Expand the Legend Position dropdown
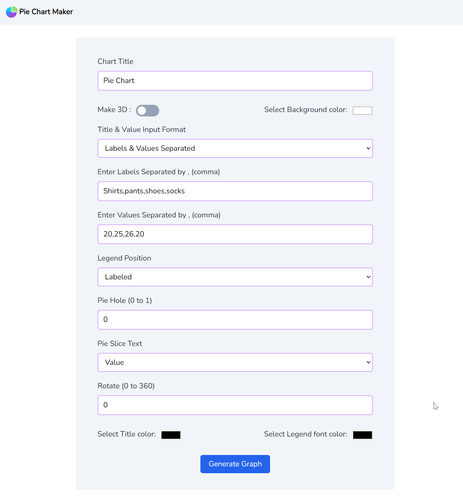The image size is (463, 497). tap(235, 277)
